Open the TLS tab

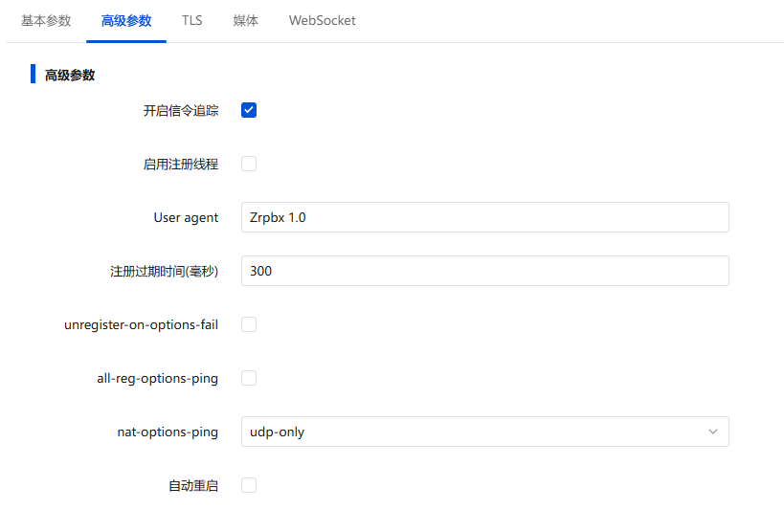click(191, 20)
